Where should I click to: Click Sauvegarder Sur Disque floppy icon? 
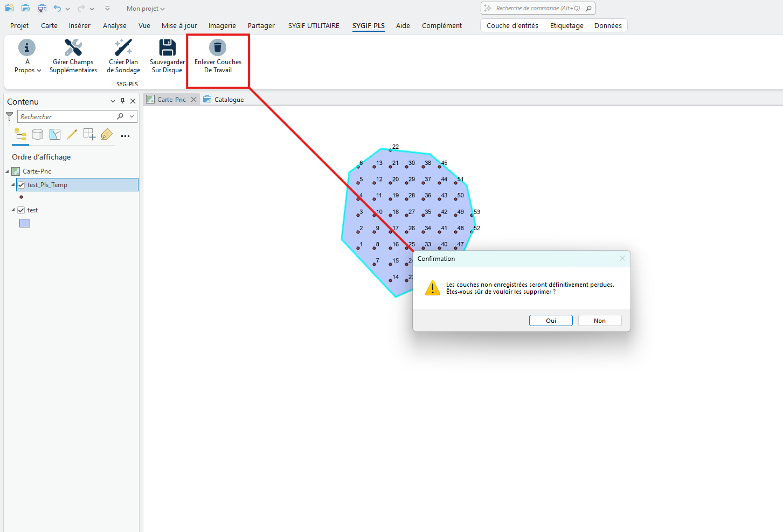tap(167, 48)
